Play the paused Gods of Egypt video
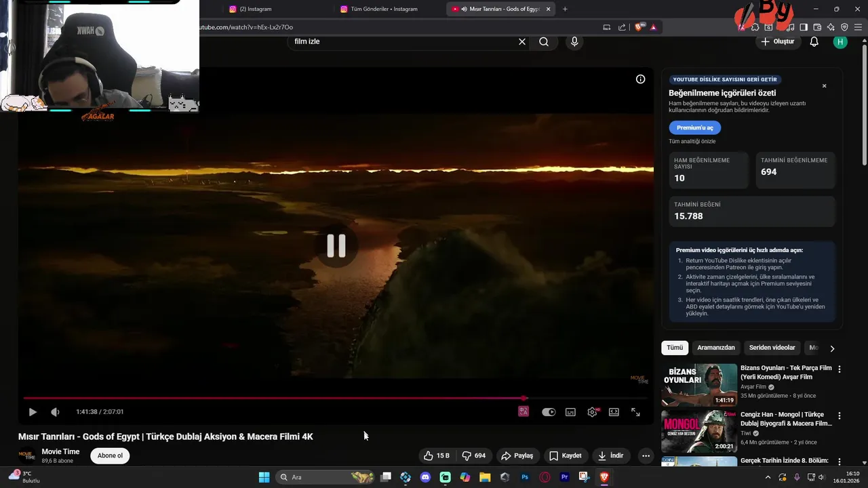The image size is (868, 488). [x=33, y=412]
